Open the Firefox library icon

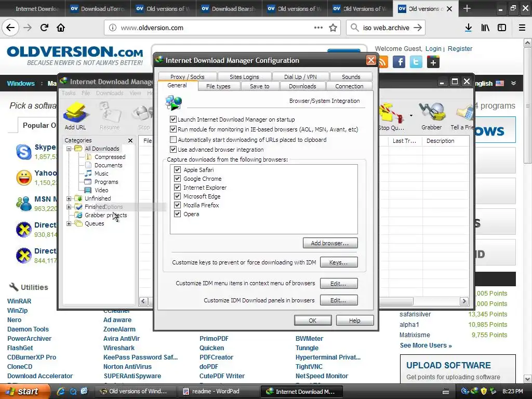pos(485,28)
